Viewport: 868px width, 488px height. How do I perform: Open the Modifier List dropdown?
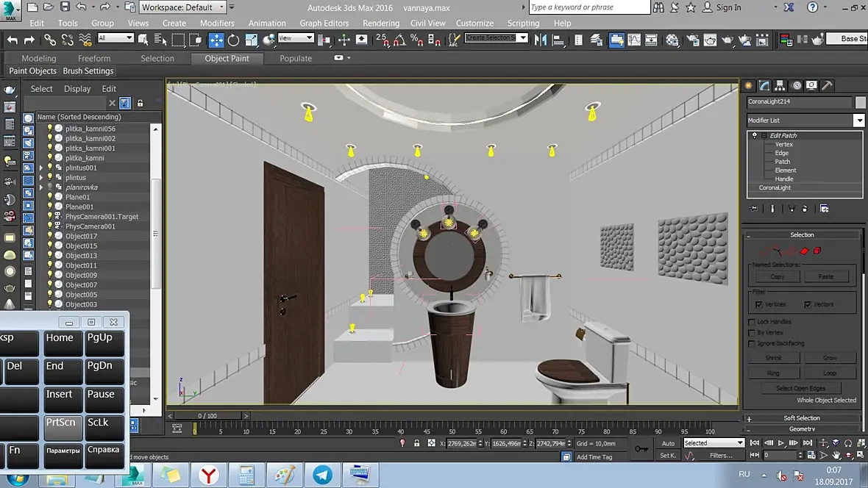[x=858, y=121]
